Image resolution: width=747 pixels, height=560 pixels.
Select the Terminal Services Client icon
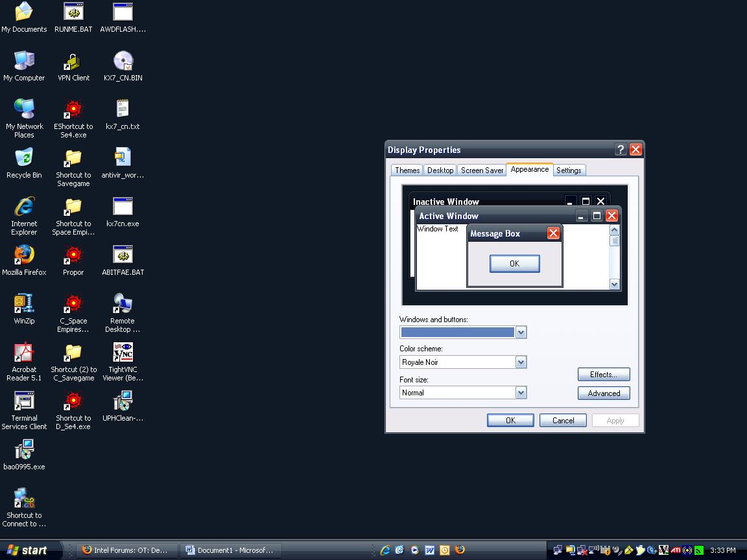tap(24, 401)
